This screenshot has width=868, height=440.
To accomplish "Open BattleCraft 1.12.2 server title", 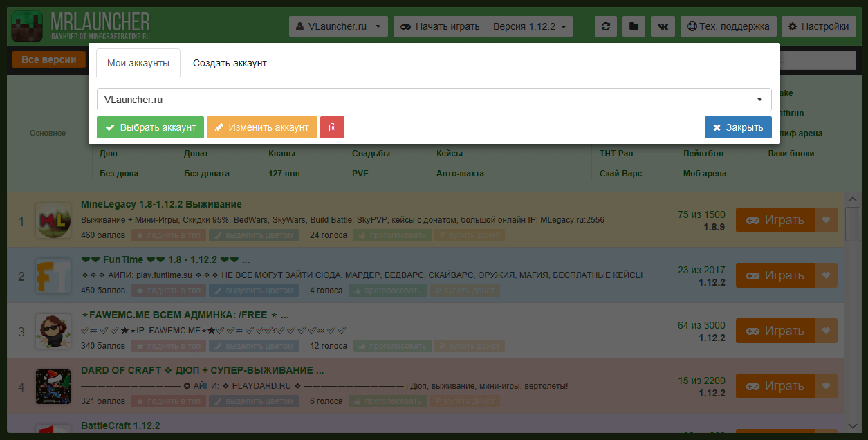I will coord(120,425).
